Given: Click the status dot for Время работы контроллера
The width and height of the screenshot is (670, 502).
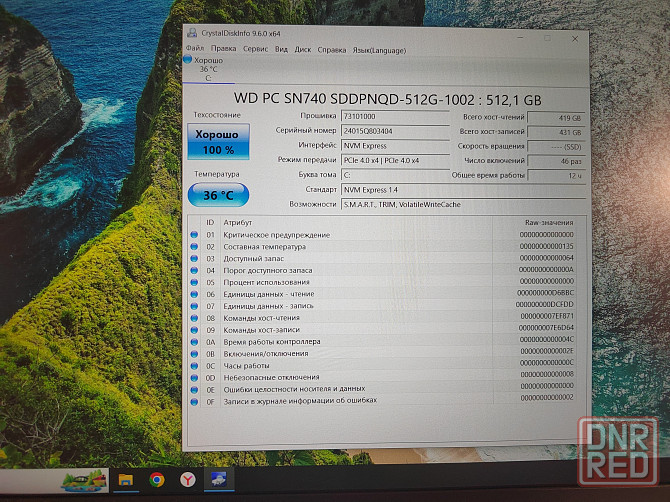Looking at the screenshot, I should pyautogui.click(x=194, y=342).
